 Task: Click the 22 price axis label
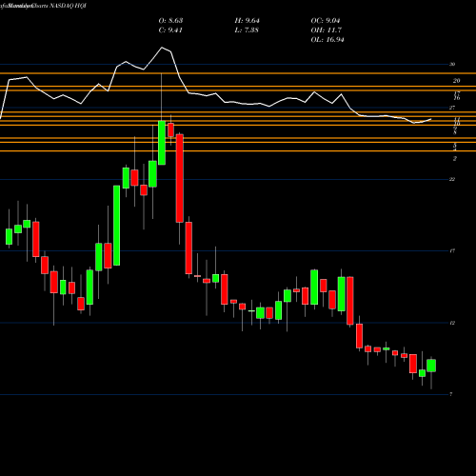[452, 180]
